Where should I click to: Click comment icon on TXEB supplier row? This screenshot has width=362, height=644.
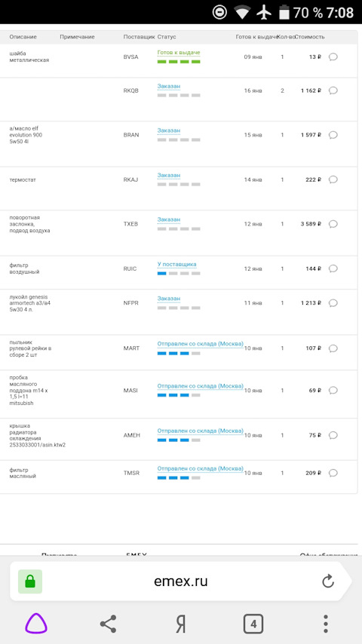pyautogui.click(x=333, y=224)
